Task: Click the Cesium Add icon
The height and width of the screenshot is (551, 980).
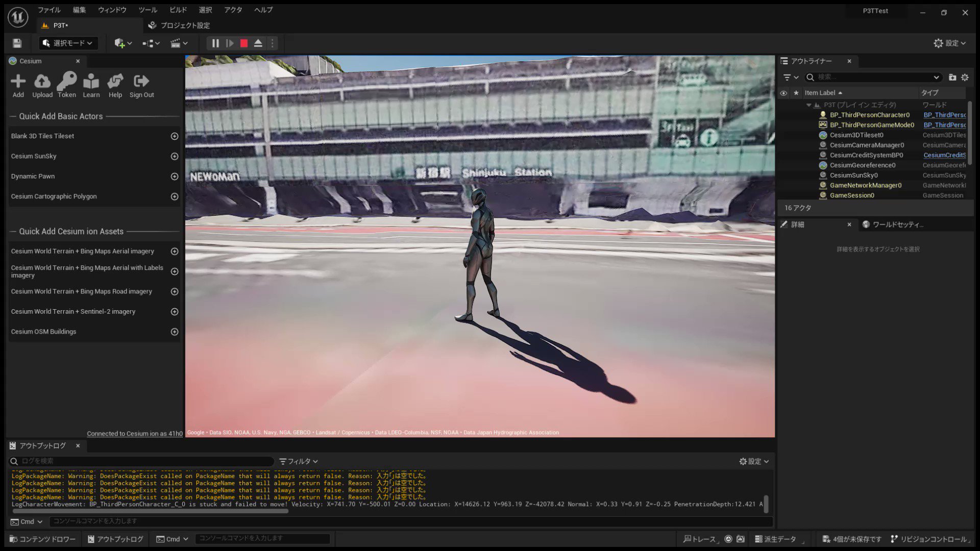Action: coord(18,85)
